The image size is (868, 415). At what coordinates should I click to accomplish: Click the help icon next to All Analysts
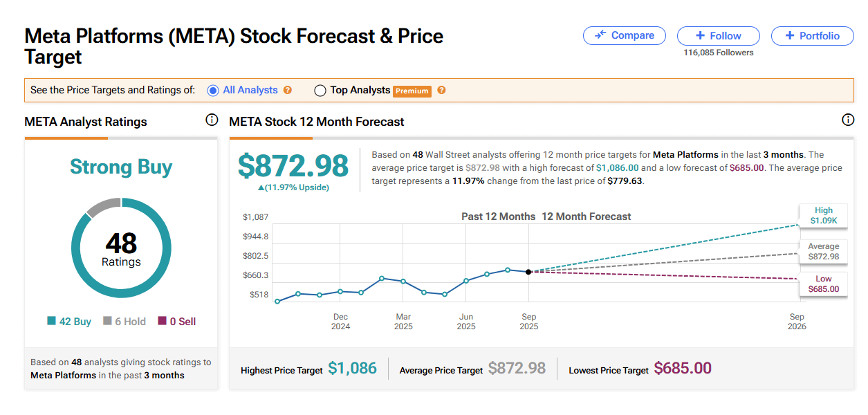click(288, 90)
